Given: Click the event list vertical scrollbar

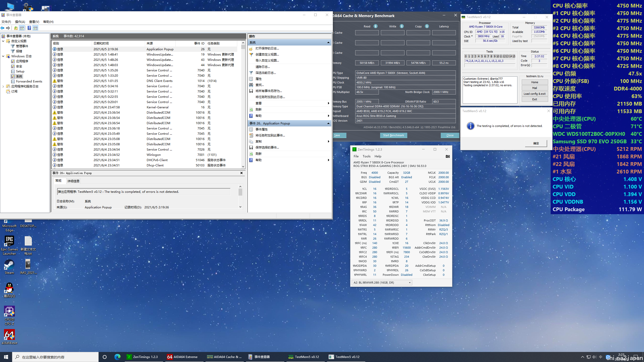Looking at the screenshot, I should 243,106.
